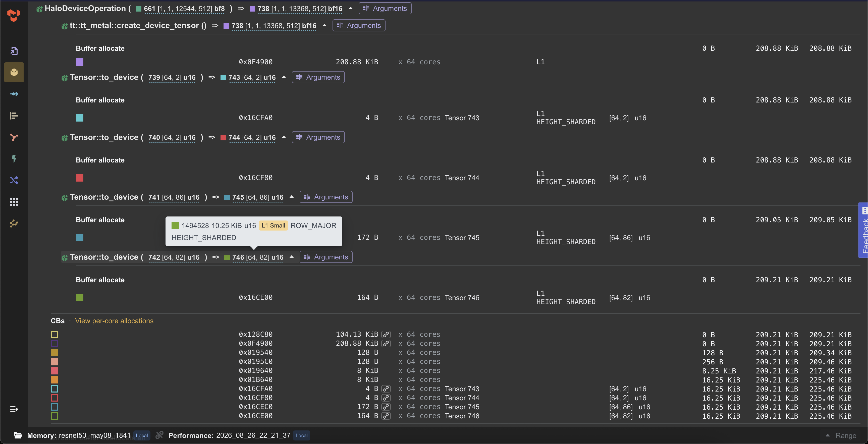Open Arguments for HaloDeviceOperation
This screenshot has height=444, width=868.
[385, 9]
